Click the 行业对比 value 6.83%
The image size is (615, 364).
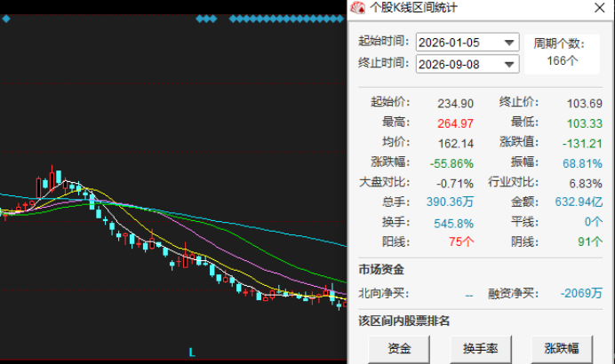[x=586, y=184]
